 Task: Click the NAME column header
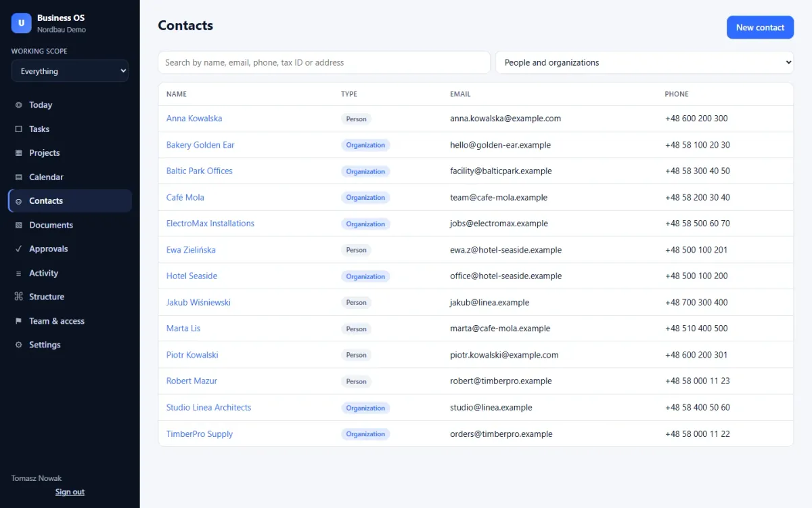[x=177, y=94]
